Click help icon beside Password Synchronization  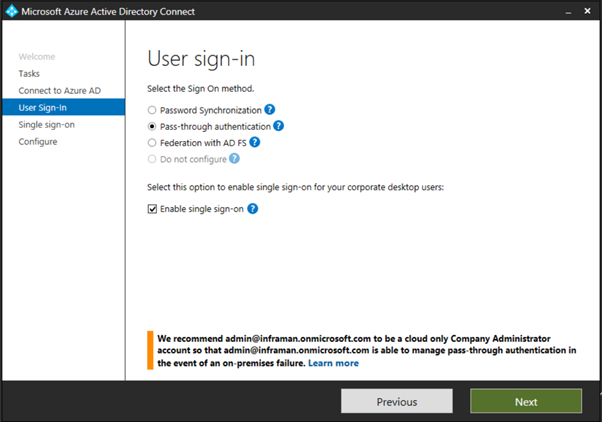(270, 110)
